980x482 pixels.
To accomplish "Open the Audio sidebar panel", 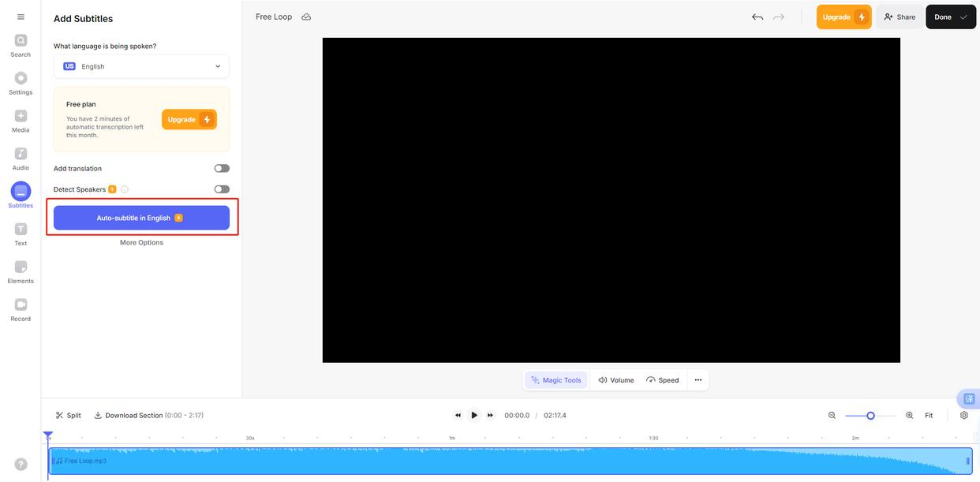I will 21,154.
